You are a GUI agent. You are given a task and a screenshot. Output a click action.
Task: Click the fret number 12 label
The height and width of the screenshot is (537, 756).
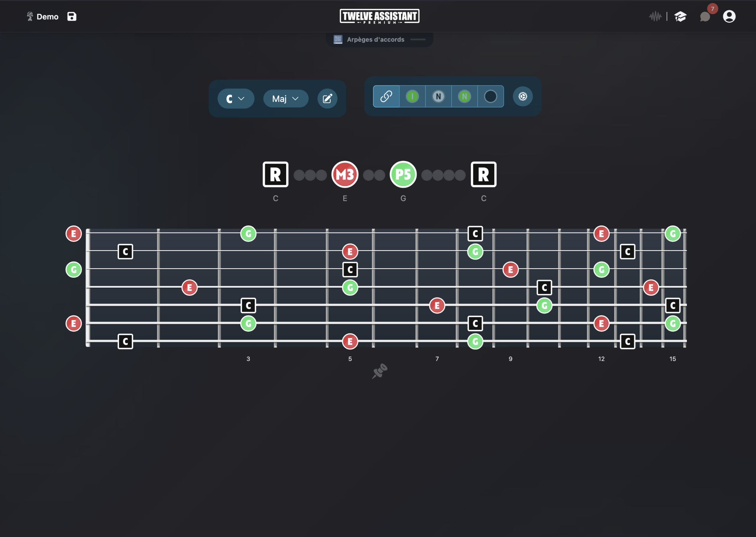tap(601, 359)
